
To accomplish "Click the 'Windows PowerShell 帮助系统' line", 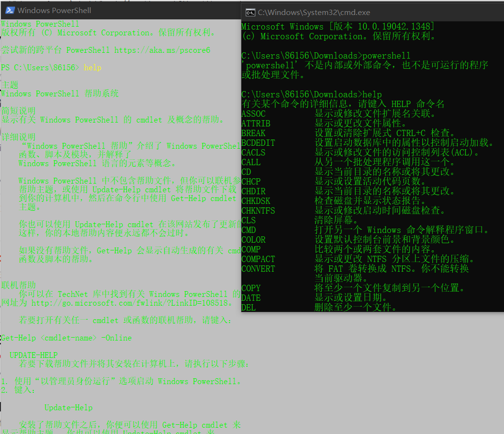I will pos(60,93).
